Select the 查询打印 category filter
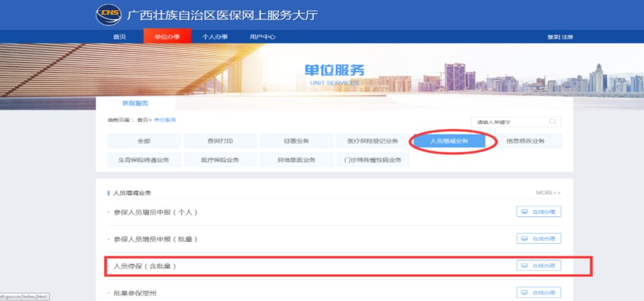This screenshot has height=301, width=644. pyautogui.click(x=220, y=141)
